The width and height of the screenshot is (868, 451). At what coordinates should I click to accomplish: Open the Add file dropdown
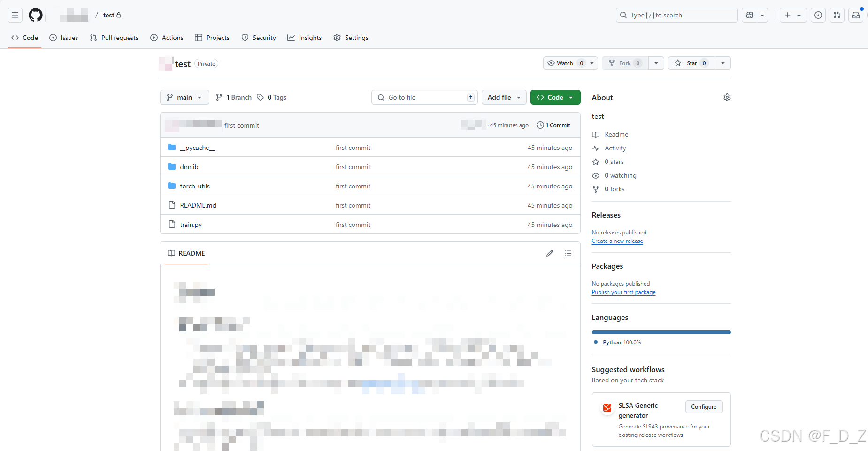[504, 97]
